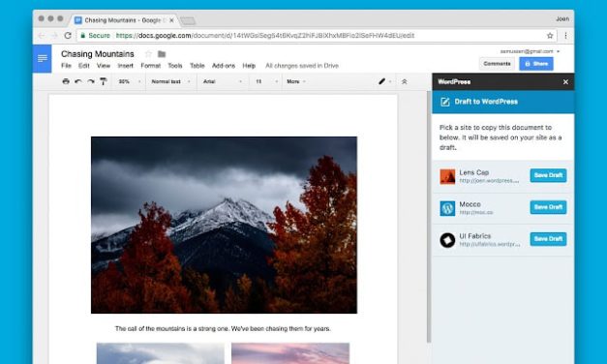Viewport: 607px width, 364px height.
Task: Click the Google Docs home icon
Action: (x=43, y=58)
